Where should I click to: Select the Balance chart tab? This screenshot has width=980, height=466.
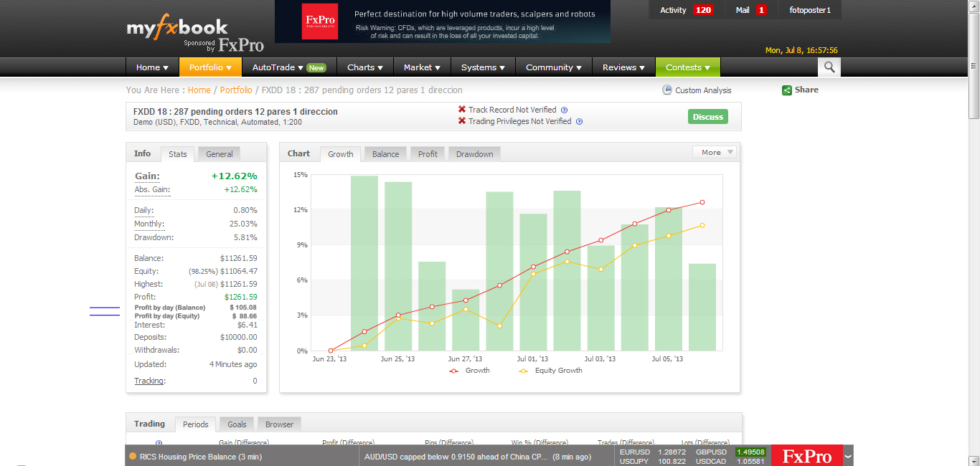click(385, 154)
